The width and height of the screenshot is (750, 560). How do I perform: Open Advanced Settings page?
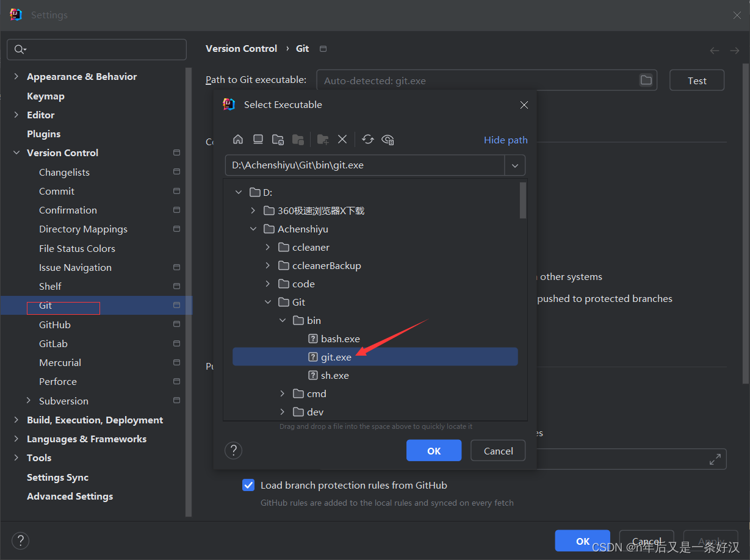(x=70, y=496)
